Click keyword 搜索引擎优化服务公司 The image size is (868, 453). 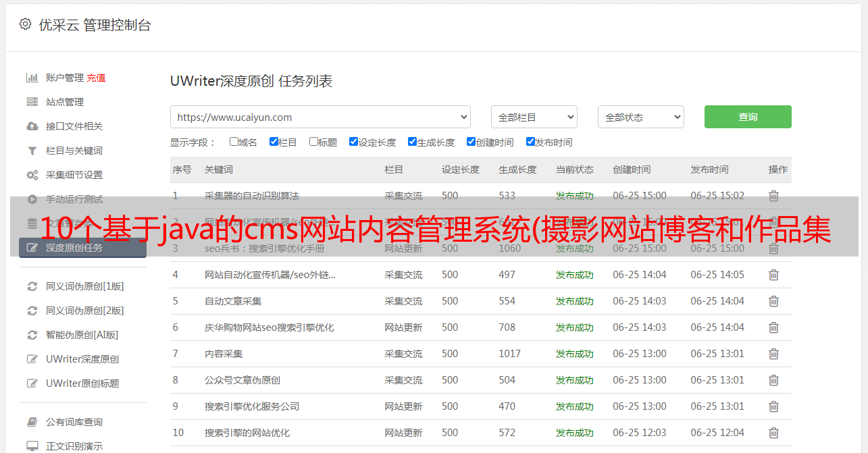(x=252, y=406)
